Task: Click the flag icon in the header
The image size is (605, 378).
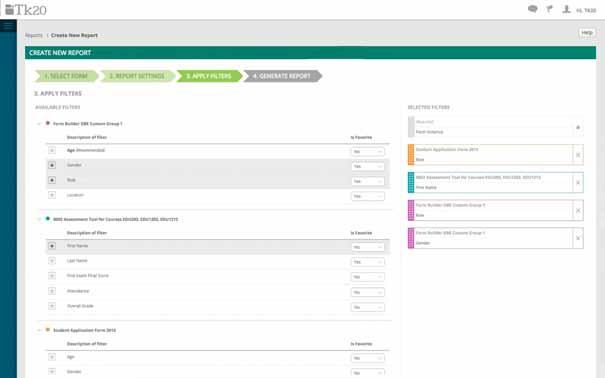Action: point(549,9)
